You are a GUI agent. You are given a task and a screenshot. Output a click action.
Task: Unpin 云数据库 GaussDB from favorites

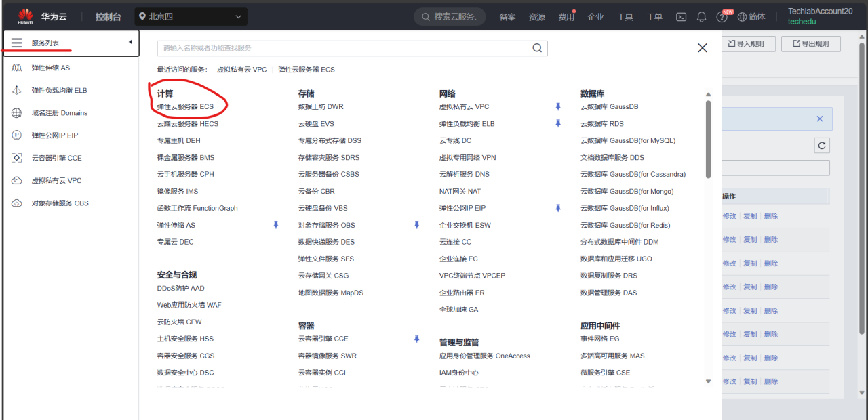(x=557, y=106)
